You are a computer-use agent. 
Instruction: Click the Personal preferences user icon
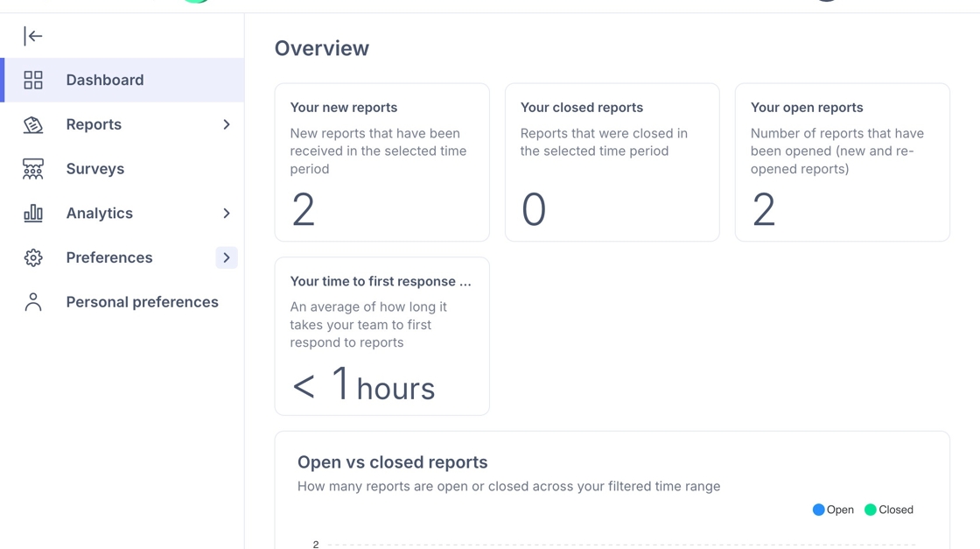tap(33, 302)
